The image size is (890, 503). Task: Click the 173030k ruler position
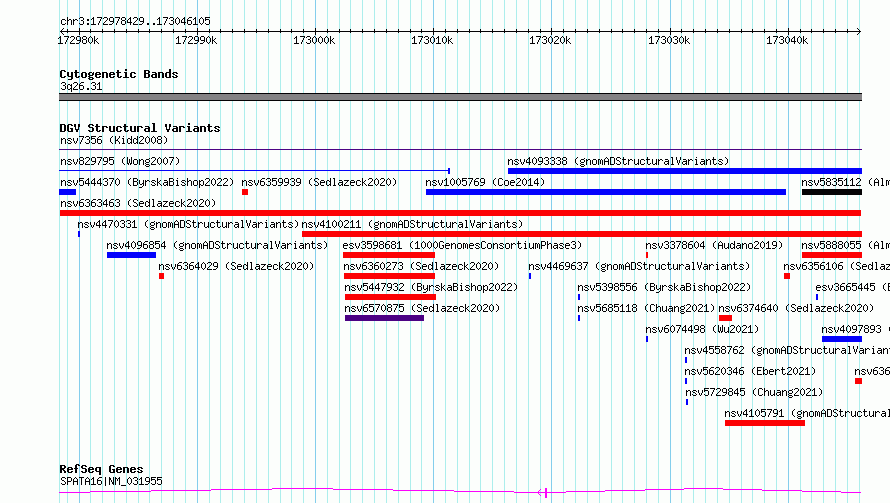[669, 40]
